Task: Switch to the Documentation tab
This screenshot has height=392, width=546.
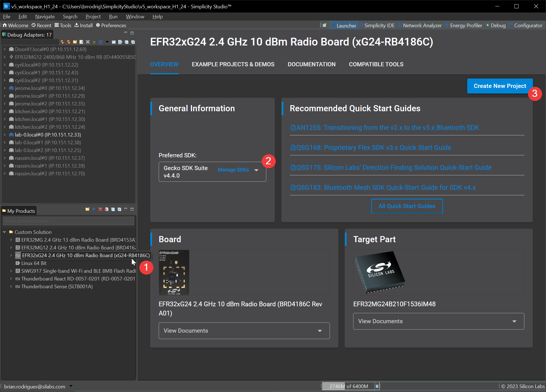Action: click(312, 64)
